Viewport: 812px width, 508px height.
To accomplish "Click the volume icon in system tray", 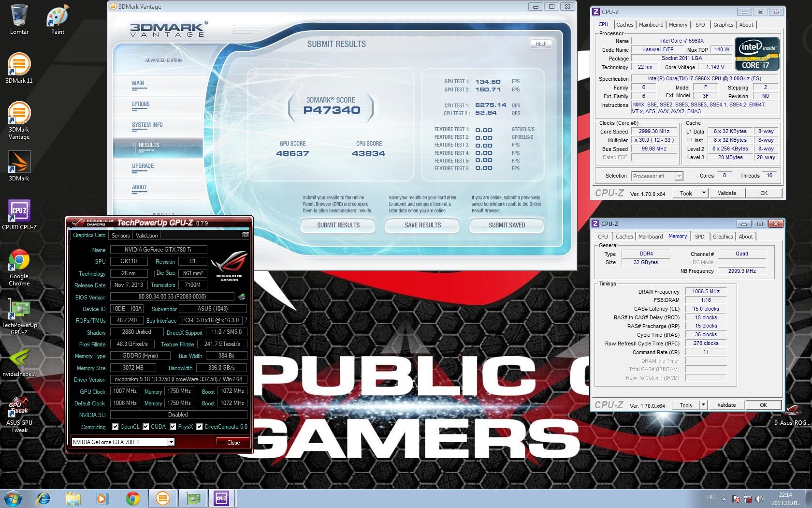I will (759, 499).
